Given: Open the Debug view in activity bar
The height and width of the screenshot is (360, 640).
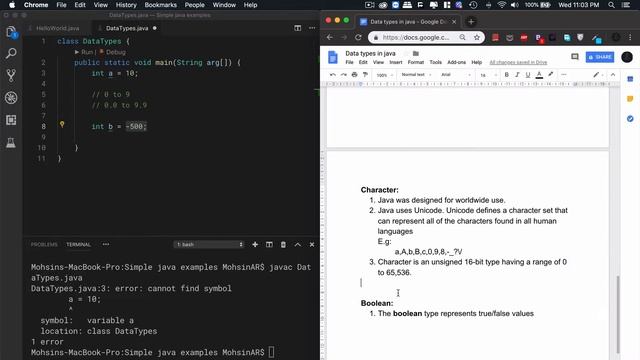Looking at the screenshot, I should point(11,98).
